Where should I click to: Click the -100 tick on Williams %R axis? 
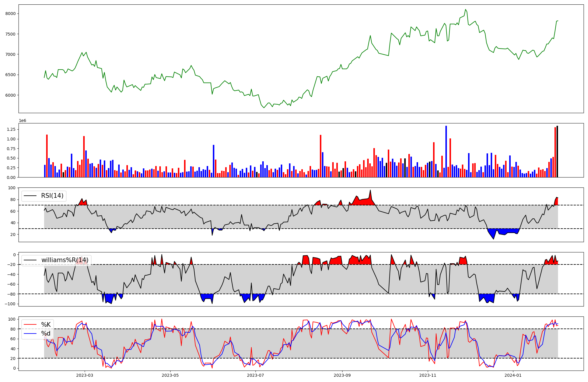click(x=11, y=304)
